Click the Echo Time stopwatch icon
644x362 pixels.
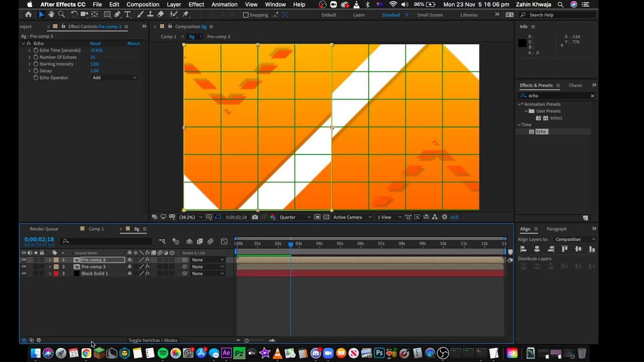(x=36, y=50)
